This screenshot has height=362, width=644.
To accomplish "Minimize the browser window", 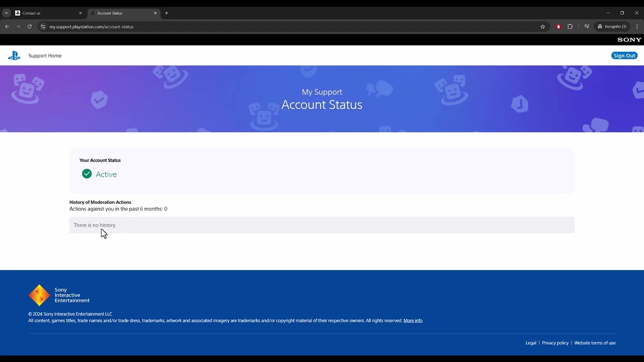I will coord(608,13).
